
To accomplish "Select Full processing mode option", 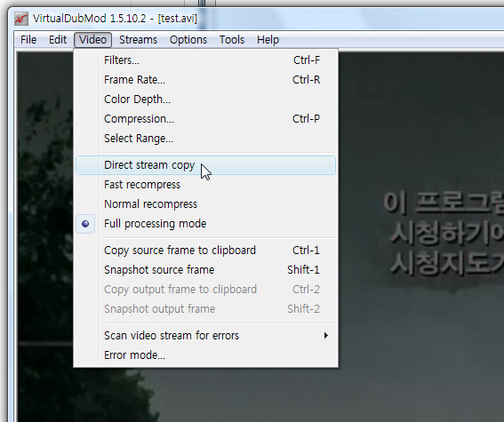I will click(x=205, y=224).
